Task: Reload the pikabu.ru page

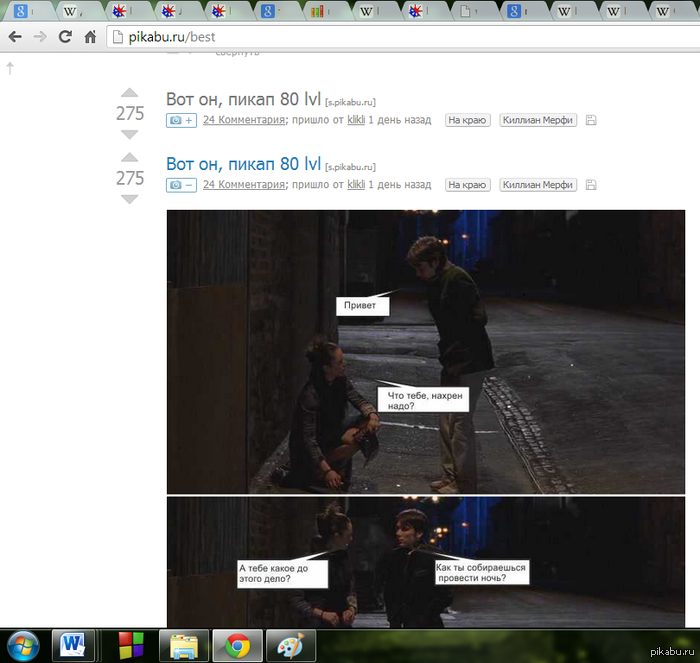Action: (x=65, y=37)
